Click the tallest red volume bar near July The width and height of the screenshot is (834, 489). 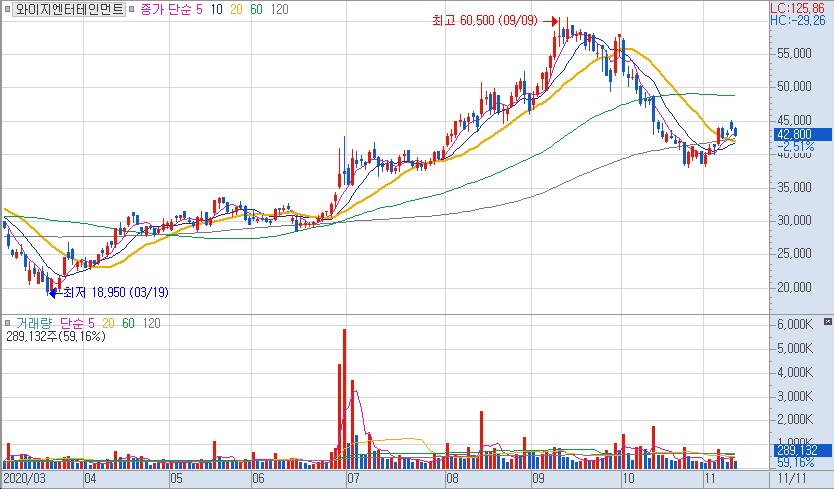[x=345, y=398]
